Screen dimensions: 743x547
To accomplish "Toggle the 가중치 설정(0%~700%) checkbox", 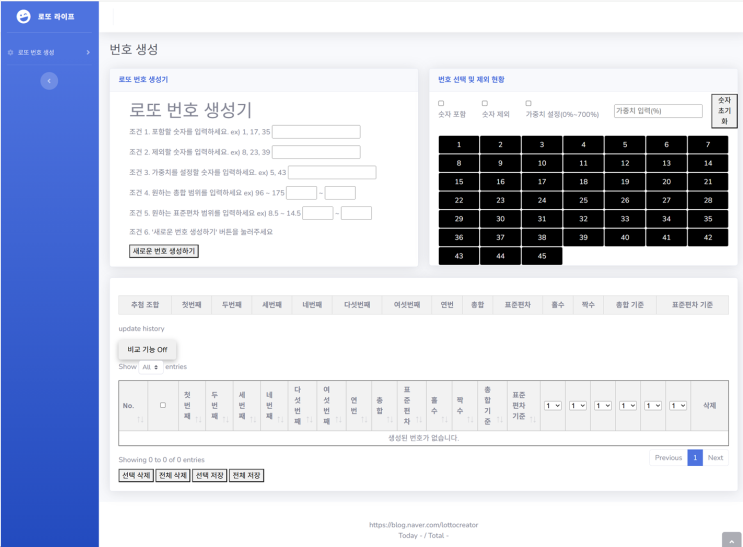I will click(528, 103).
